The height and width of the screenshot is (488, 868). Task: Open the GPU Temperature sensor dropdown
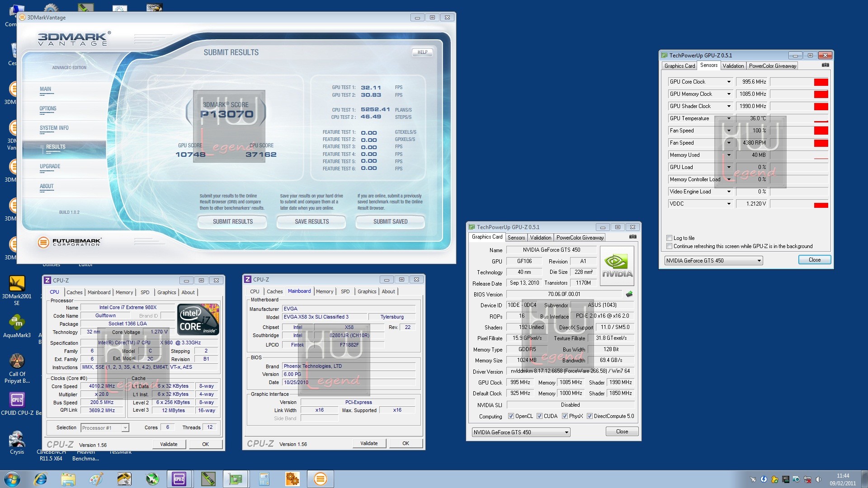coord(729,118)
